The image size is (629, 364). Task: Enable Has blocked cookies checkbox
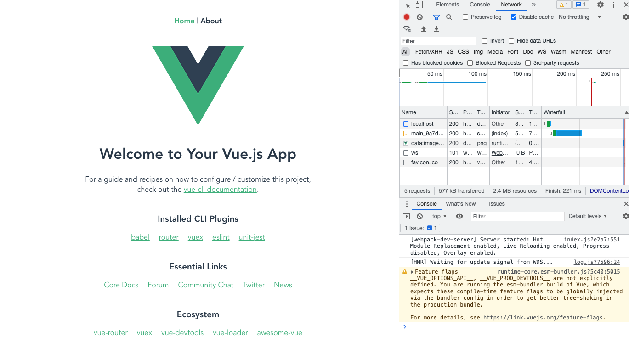pyautogui.click(x=406, y=63)
